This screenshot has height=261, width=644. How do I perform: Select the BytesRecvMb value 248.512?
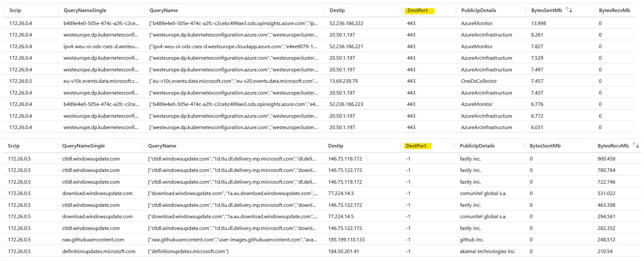coord(606,240)
